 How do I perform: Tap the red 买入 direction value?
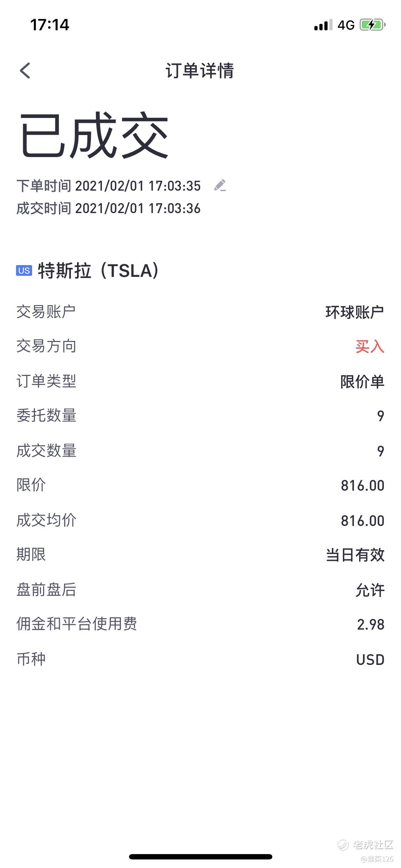(x=370, y=347)
